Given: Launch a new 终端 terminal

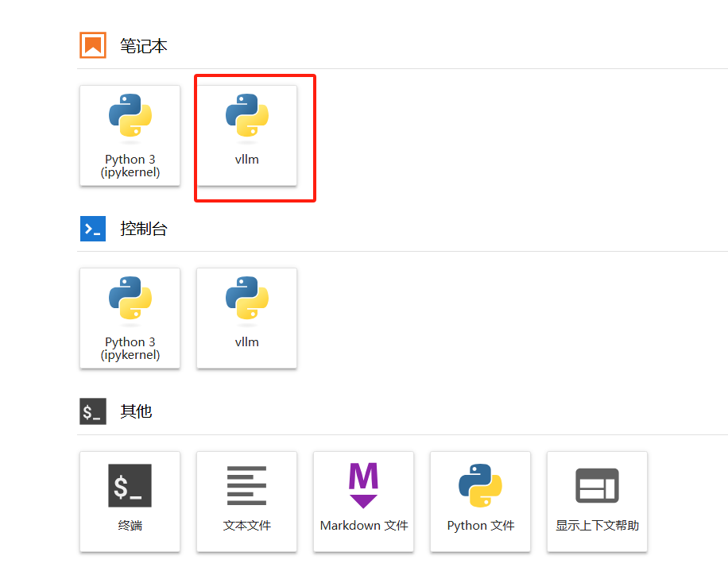Looking at the screenshot, I should (130, 501).
